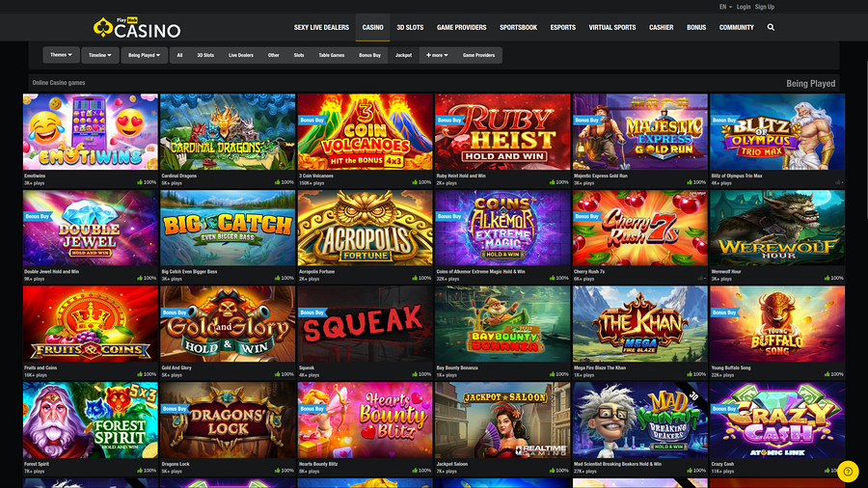Image resolution: width=868 pixels, height=488 pixels.
Task: Open the yellow help chat bubble
Action: pyautogui.click(x=848, y=472)
